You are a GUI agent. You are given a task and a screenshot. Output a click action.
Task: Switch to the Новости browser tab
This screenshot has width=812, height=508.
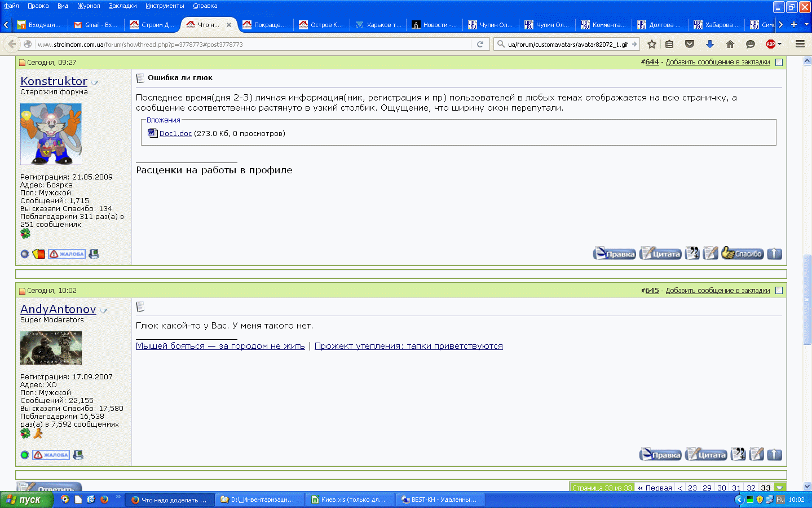pos(434,25)
